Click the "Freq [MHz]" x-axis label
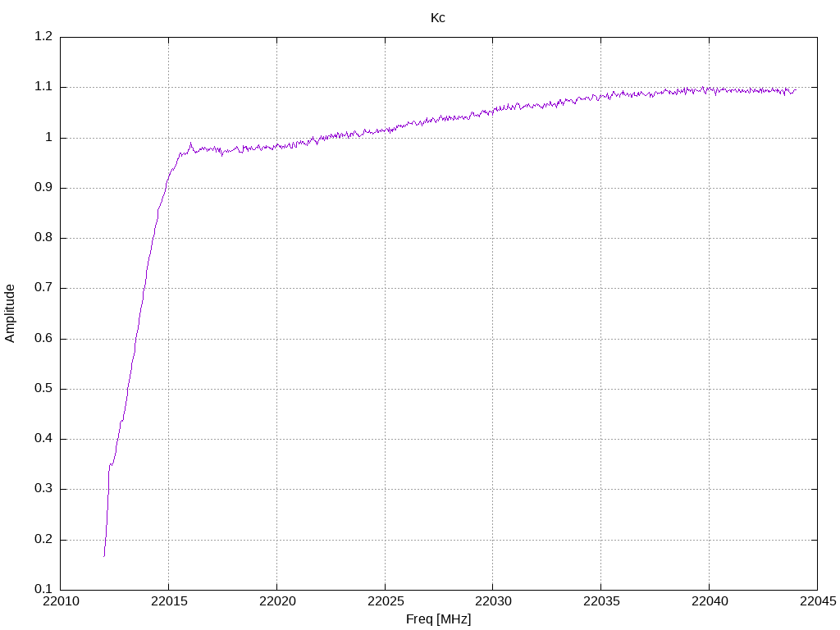The height and width of the screenshot is (630, 840). [x=438, y=619]
